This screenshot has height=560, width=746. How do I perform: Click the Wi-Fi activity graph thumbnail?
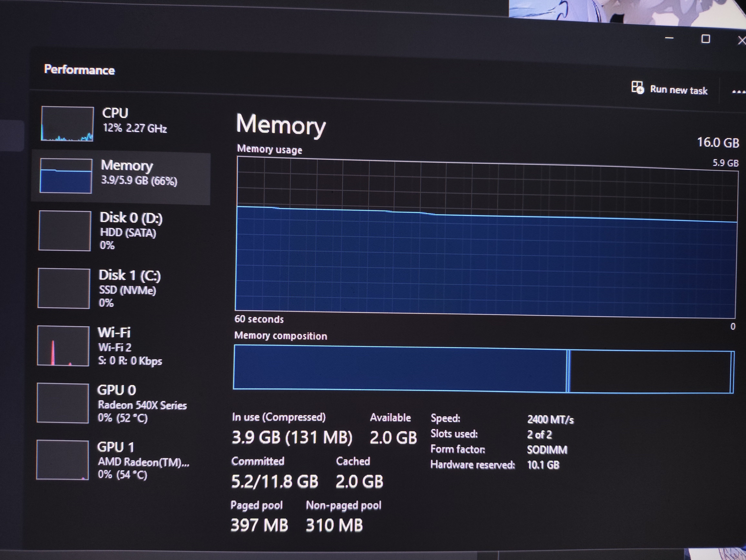pos(63,346)
